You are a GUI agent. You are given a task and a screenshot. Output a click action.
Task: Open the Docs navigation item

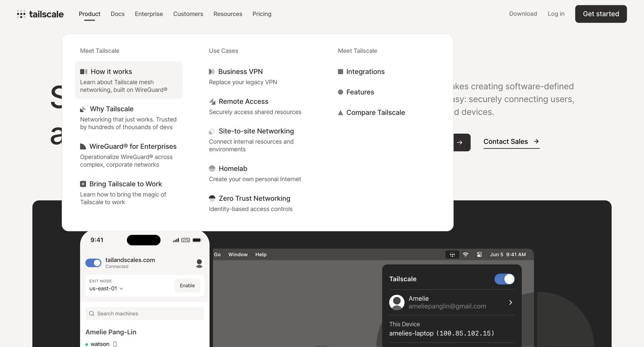coord(118,14)
